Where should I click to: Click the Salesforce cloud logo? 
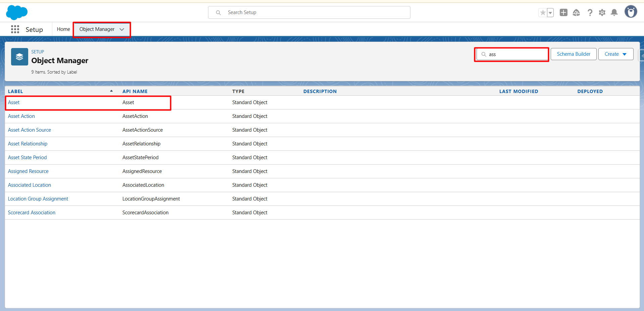click(x=17, y=12)
